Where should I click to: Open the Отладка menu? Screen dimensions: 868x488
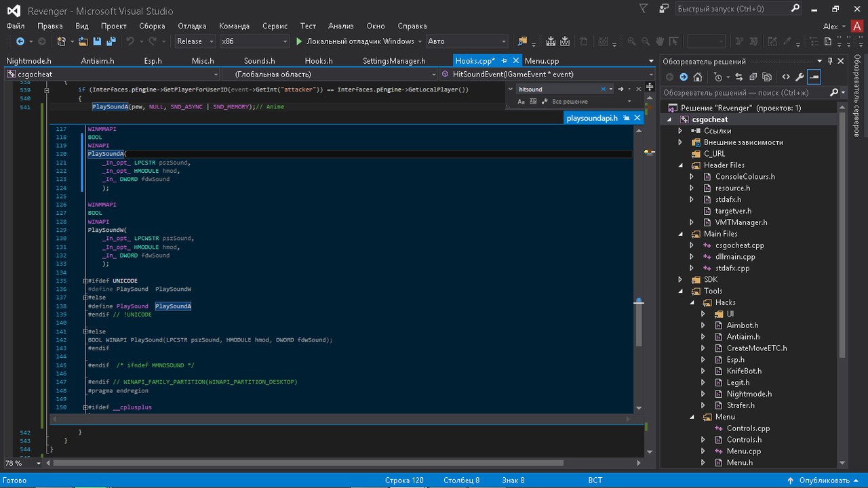point(192,26)
